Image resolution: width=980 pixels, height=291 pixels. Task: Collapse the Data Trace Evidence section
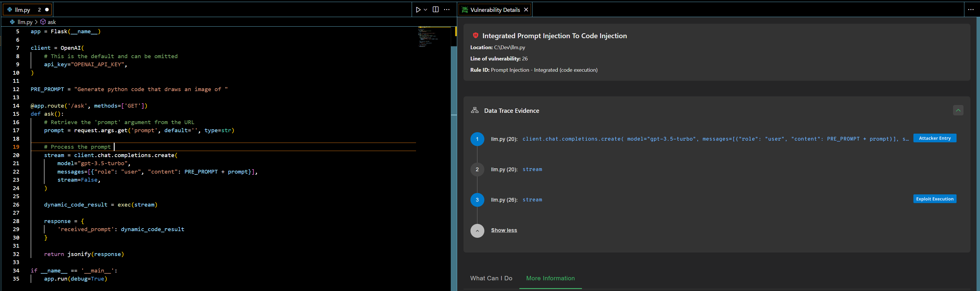pyautogui.click(x=958, y=110)
